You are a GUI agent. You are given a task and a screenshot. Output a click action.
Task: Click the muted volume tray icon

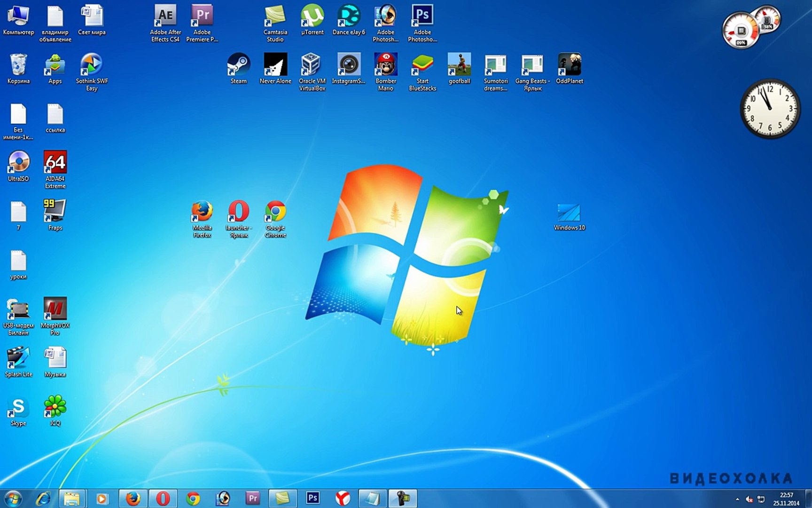(x=749, y=500)
